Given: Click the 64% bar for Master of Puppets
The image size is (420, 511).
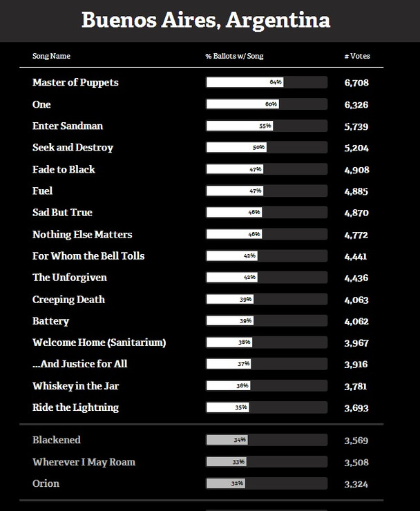Looking at the screenshot, I should 245,82.
